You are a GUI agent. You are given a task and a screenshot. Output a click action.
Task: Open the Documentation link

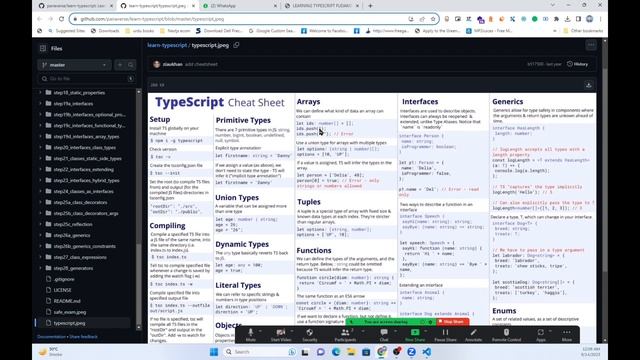tap(51, 337)
